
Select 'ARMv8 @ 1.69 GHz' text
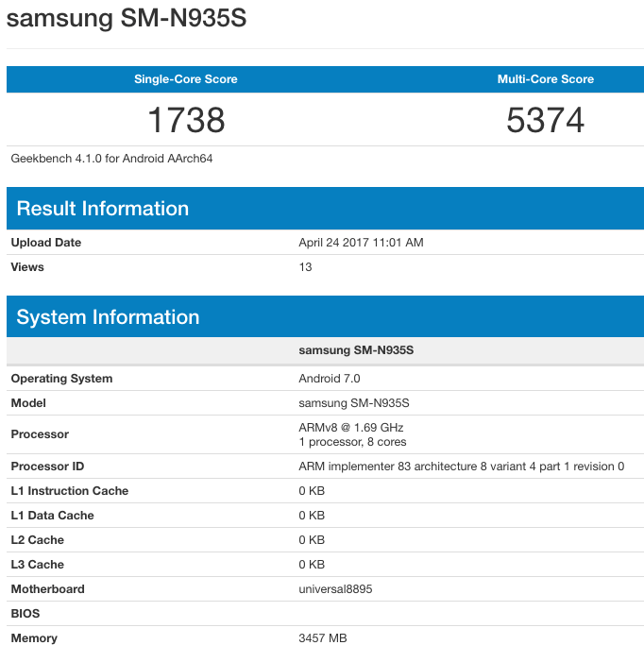[x=351, y=428]
